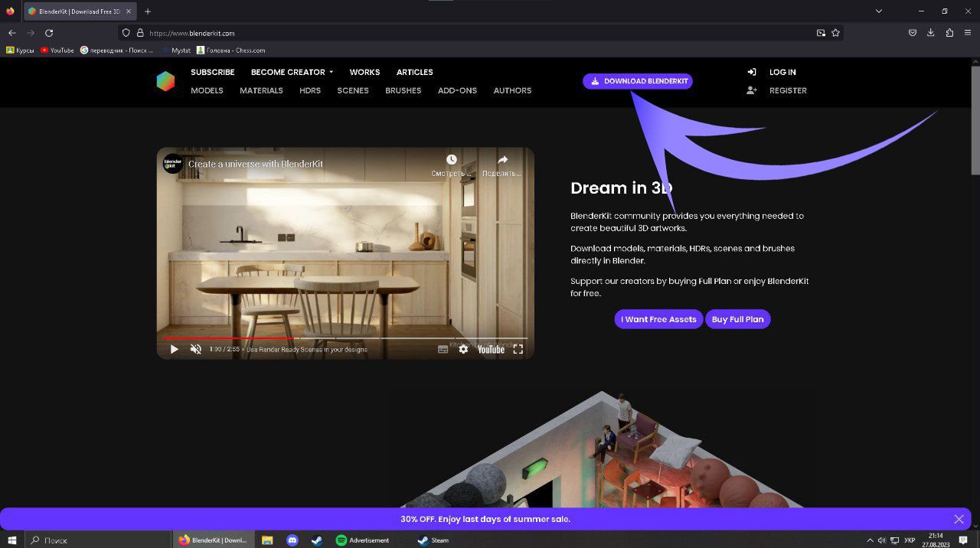Click the taskbar search box

coord(98,540)
